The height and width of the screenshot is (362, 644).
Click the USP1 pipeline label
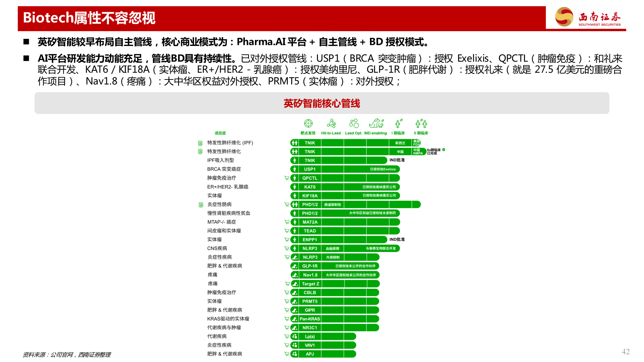pos(310,169)
